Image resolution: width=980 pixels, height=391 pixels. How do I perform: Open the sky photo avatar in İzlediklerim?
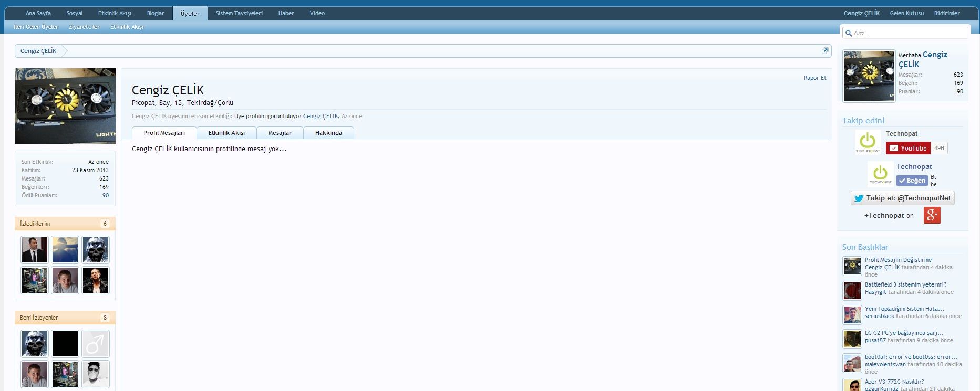point(65,250)
